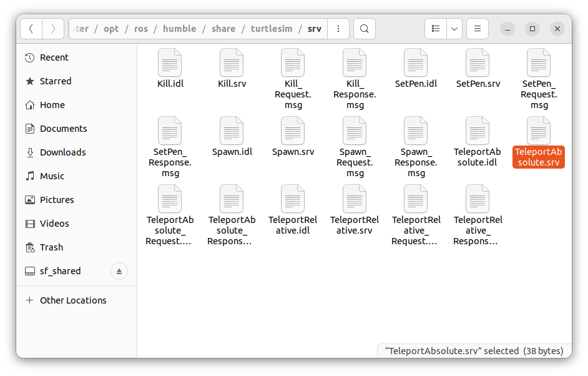Screen dimensions: 588x376
Task: Select the TeleportRelative_Request file icon
Action: (x=416, y=199)
